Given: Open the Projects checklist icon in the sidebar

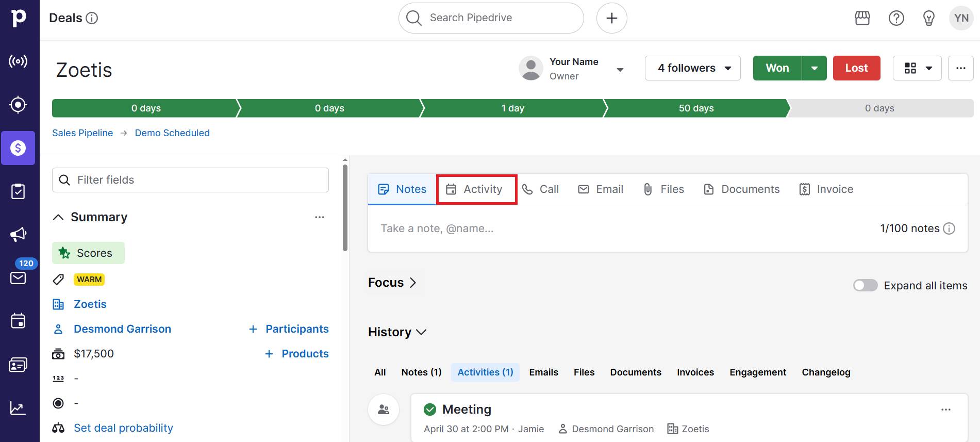Looking at the screenshot, I should point(18,191).
